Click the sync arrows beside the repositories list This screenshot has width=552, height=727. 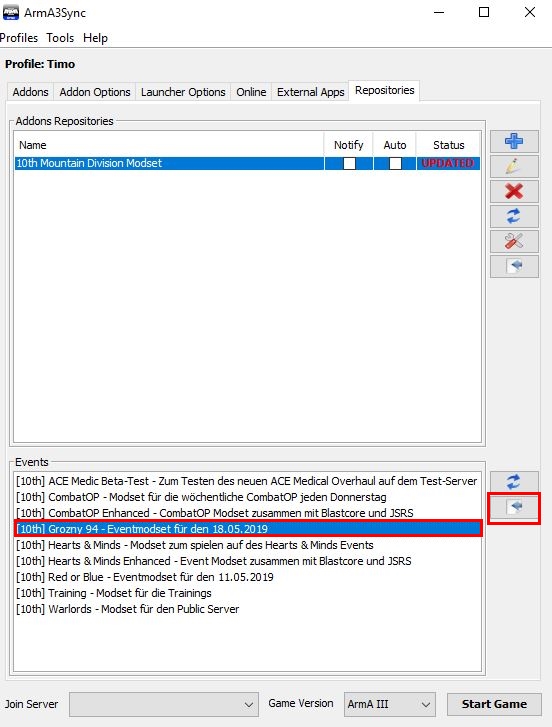coord(514,217)
